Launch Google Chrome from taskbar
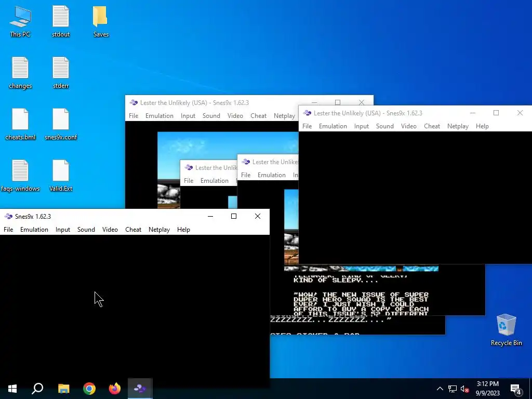This screenshot has height=399, width=532. coord(89,389)
